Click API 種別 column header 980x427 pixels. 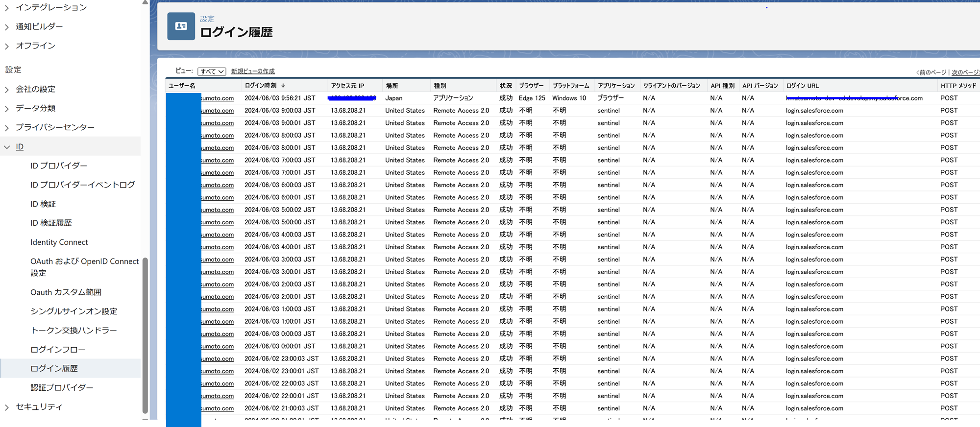(x=723, y=86)
